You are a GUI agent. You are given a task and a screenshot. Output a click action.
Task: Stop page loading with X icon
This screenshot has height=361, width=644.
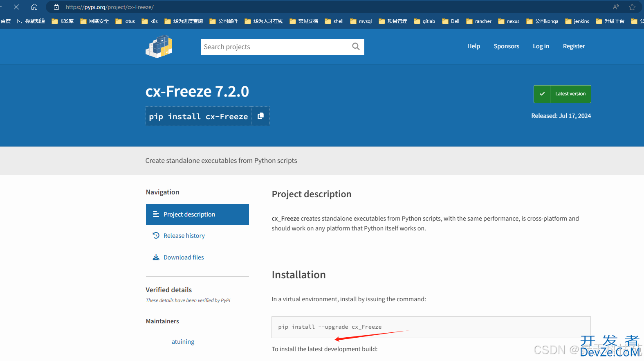(16, 7)
